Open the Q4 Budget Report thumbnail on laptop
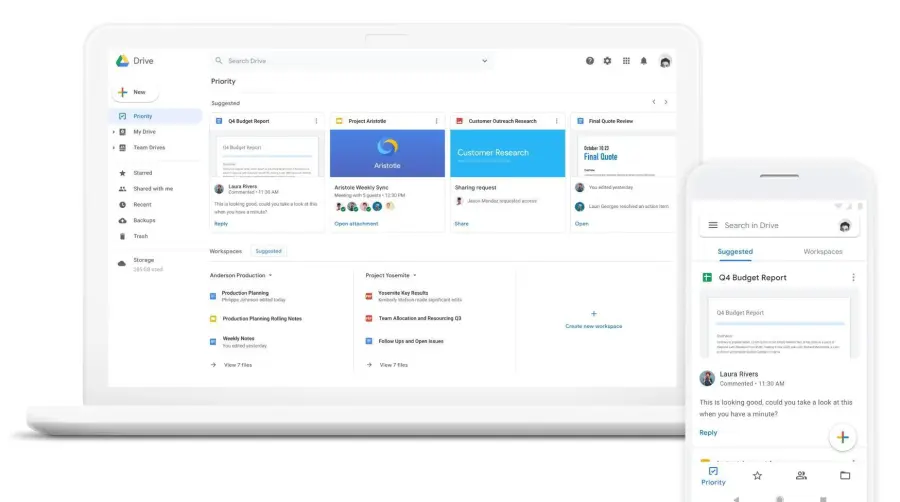Viewport: 900px width, 502px height. pyautogui.click(x=267, y=154)
